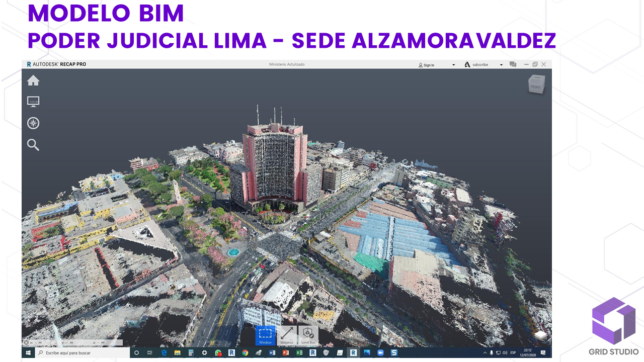Open the Zoom app on taskbar

point(380,353)
